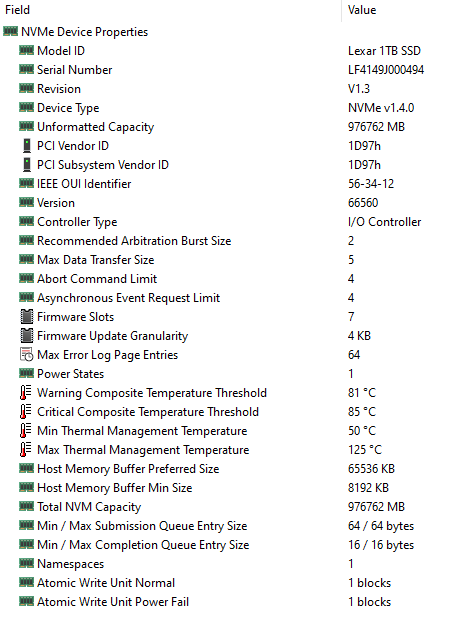The image size is (454, 619).
Task: Select the I/O Controller value text
Action: pyautogui.click(x=384, y=222)
